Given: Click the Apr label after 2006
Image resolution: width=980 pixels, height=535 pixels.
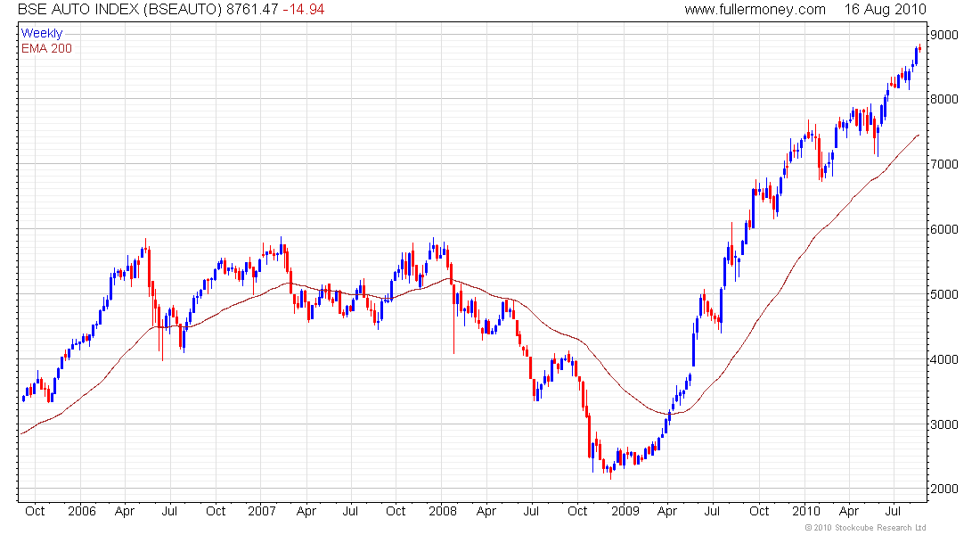Looking at the screenshot, I should click(125, 511).
